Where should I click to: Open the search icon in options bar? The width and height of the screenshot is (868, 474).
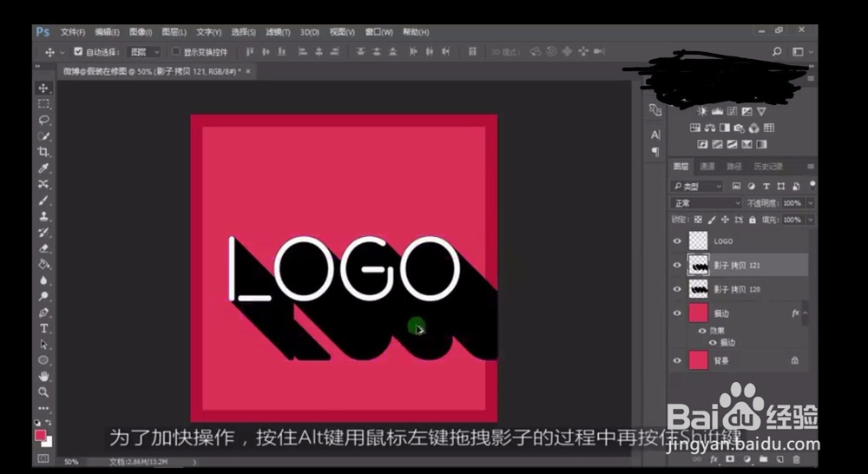(777, 51)
